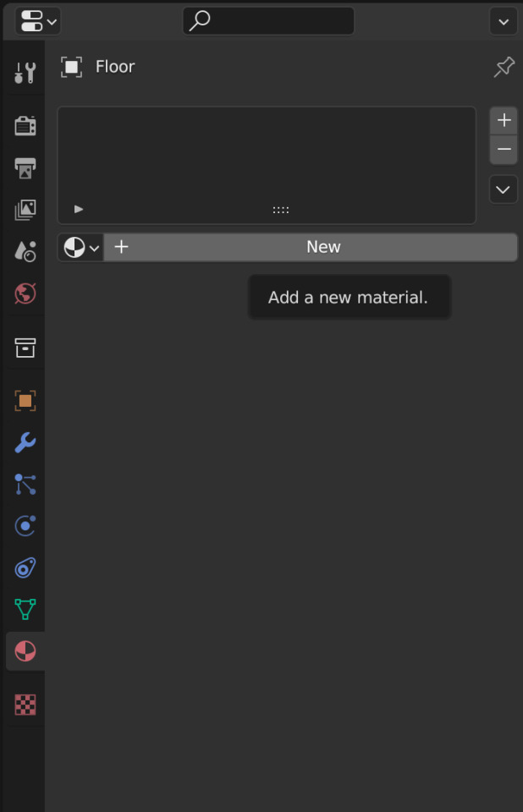Open the Output properties tab icon
The width and height of the screenshot is (523, 812).
pos(25,167)
